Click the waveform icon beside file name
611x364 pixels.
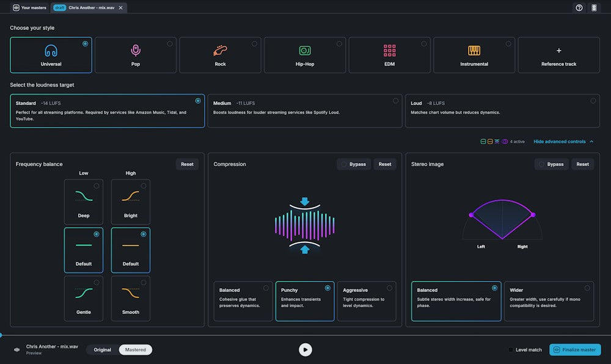point(16,349)
